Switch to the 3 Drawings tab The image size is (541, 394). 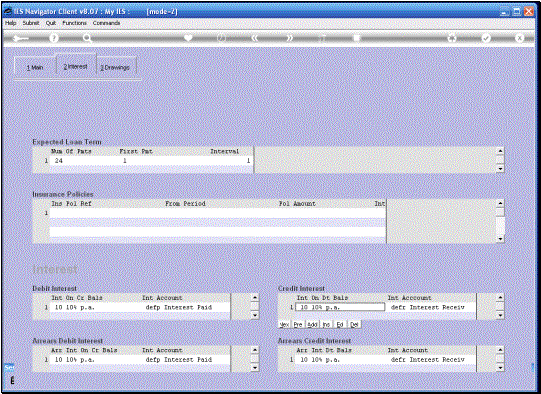(115, 67)
